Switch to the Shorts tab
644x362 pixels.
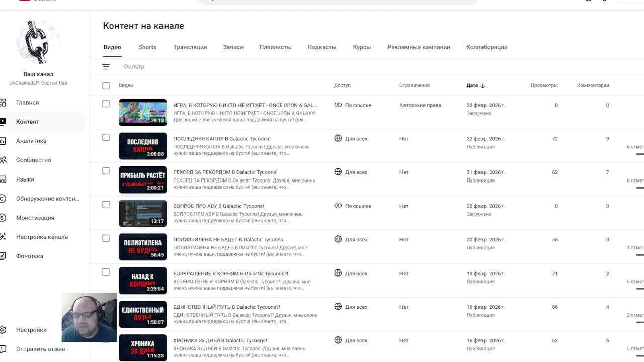click(147, 47)
